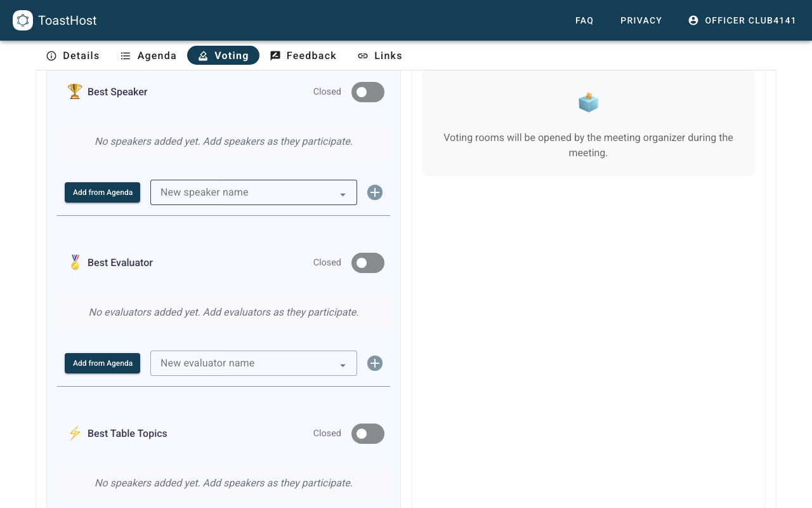
Task: Switch to the Agenda tab
Action: pos(148,55)
